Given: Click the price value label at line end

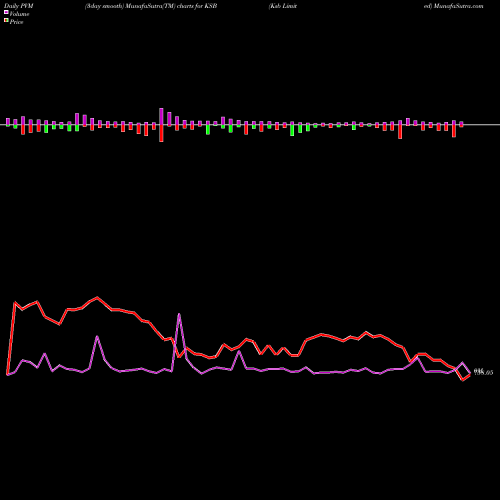Looking at the screenshot, I should [x=483, y=372].
